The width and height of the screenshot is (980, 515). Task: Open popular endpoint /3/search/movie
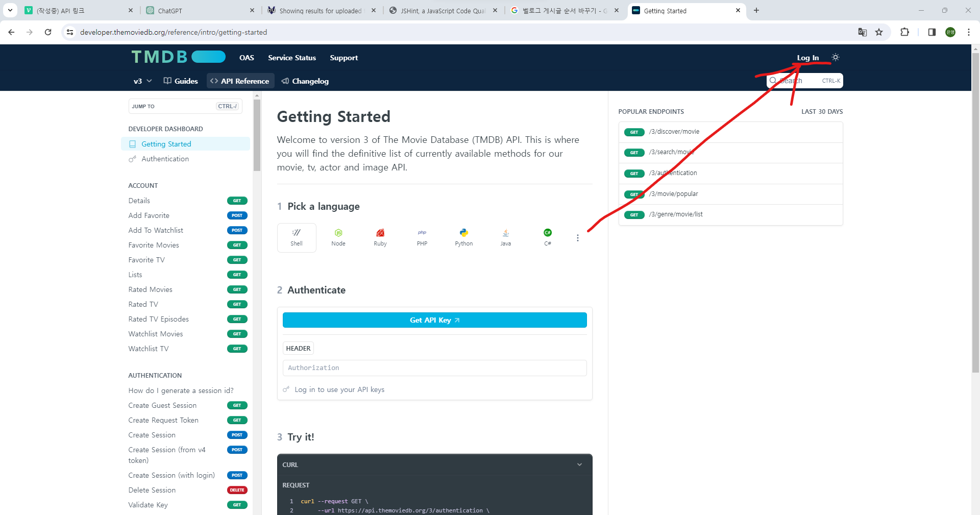tap(730, 153)
